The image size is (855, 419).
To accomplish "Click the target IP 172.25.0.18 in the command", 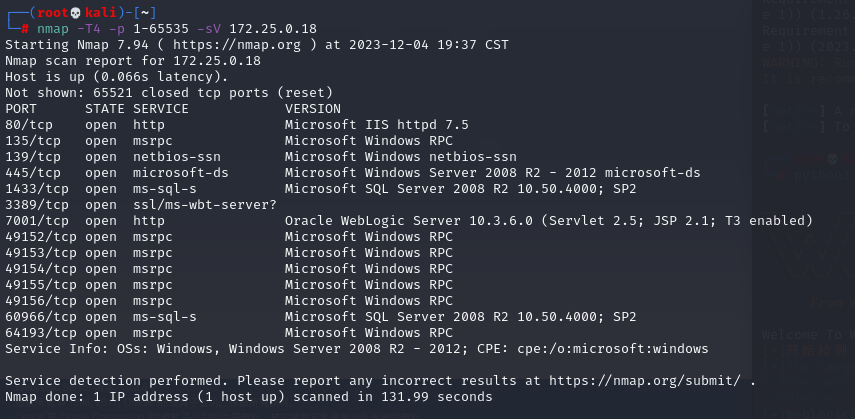I will tap(273, 28).
